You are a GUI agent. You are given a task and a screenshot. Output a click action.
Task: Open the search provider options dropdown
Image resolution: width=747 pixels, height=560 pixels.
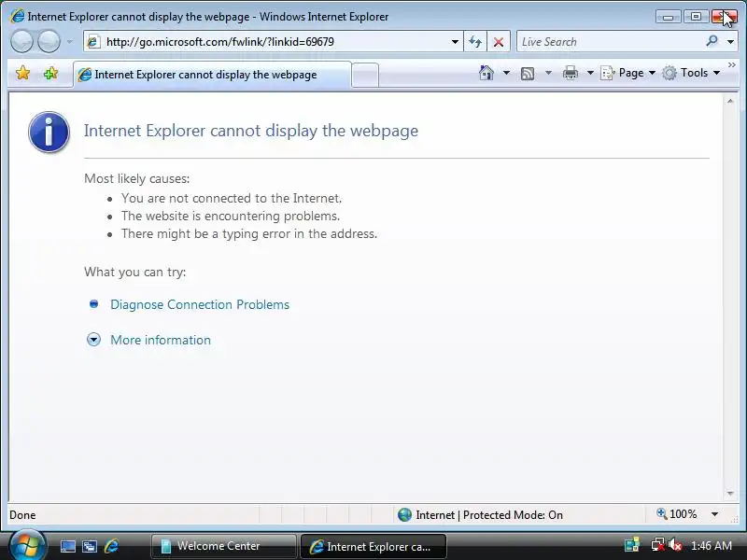730,42
